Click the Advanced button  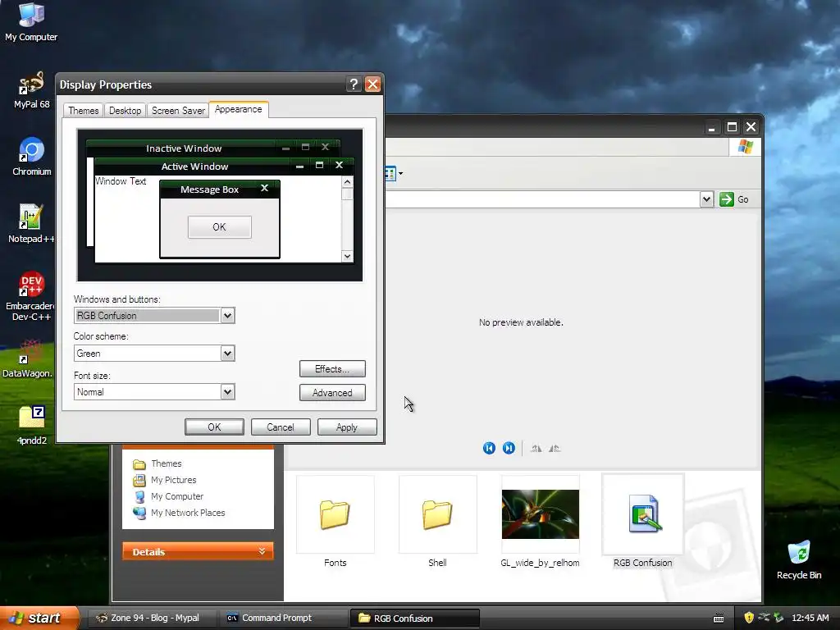(x=332, y=393)
